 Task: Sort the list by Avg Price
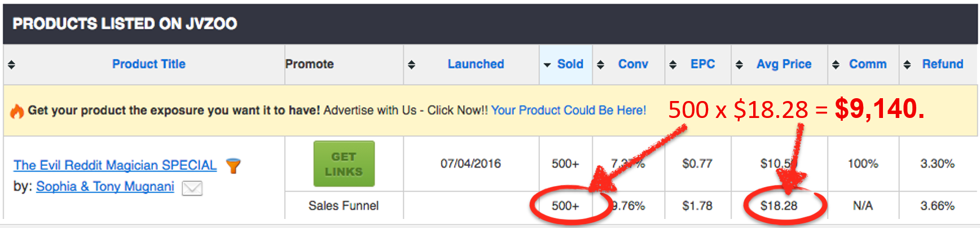784,64
